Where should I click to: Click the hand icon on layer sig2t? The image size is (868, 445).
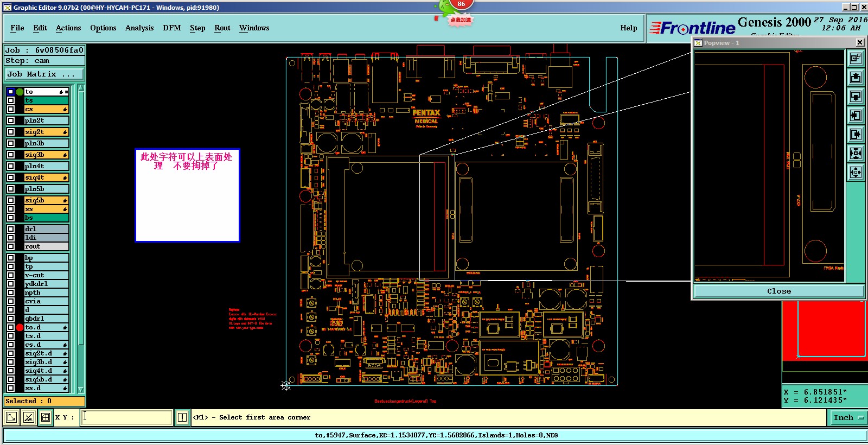65,132
